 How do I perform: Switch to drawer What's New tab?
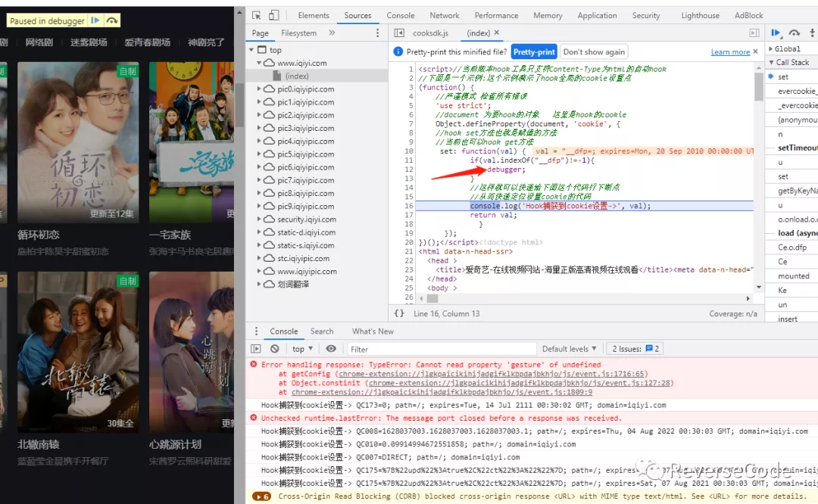pyautogui.click(x=373, y=331)
